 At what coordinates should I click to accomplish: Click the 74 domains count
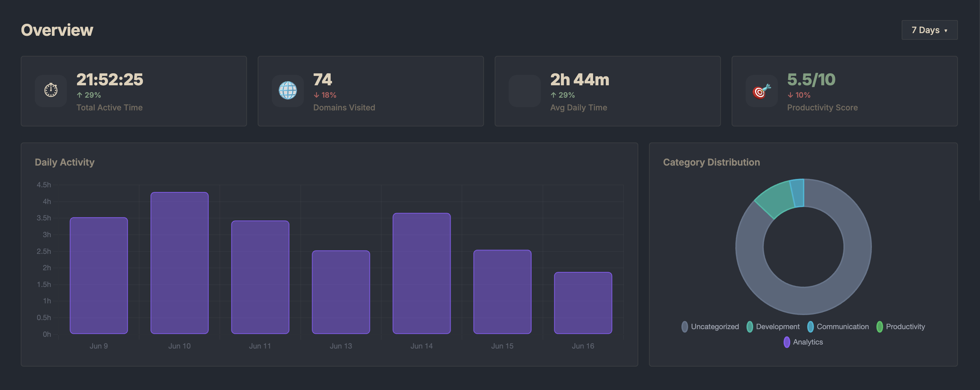pyautogui.click(x=323, y=80)
